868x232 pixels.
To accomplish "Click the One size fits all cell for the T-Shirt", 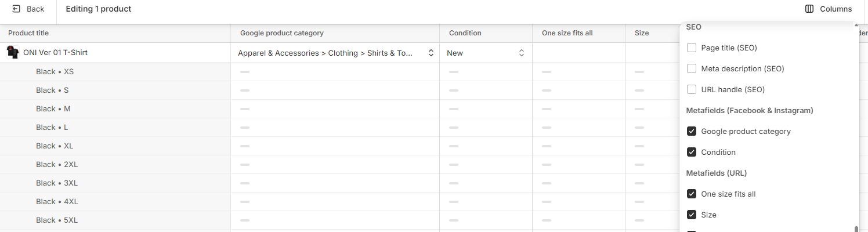I will tap(578, 53).
